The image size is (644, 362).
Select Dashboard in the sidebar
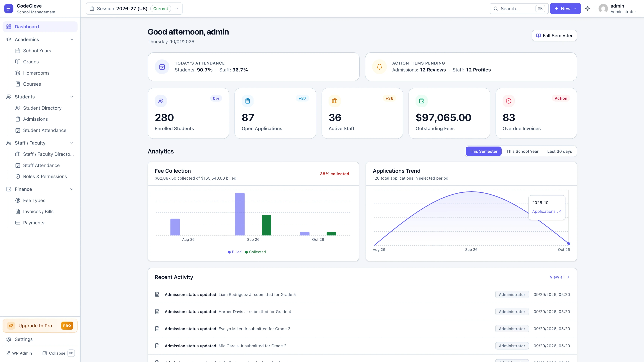tap(40, 27)
